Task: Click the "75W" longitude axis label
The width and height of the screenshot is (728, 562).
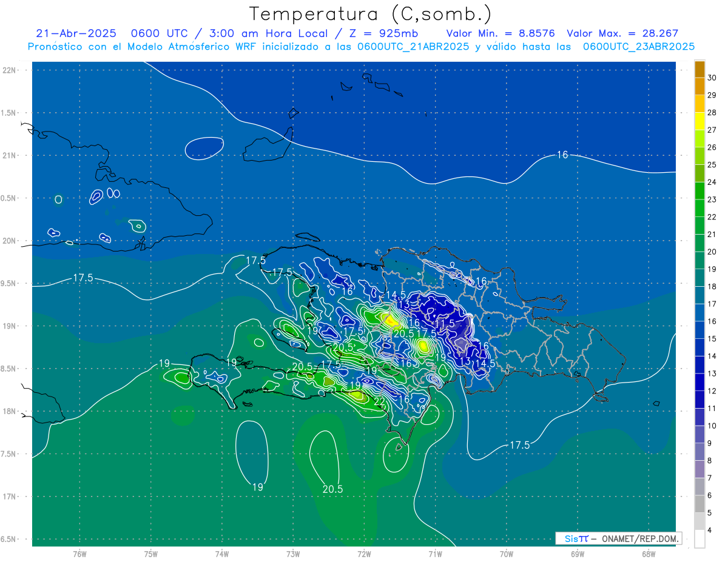Action: [151, 554]
